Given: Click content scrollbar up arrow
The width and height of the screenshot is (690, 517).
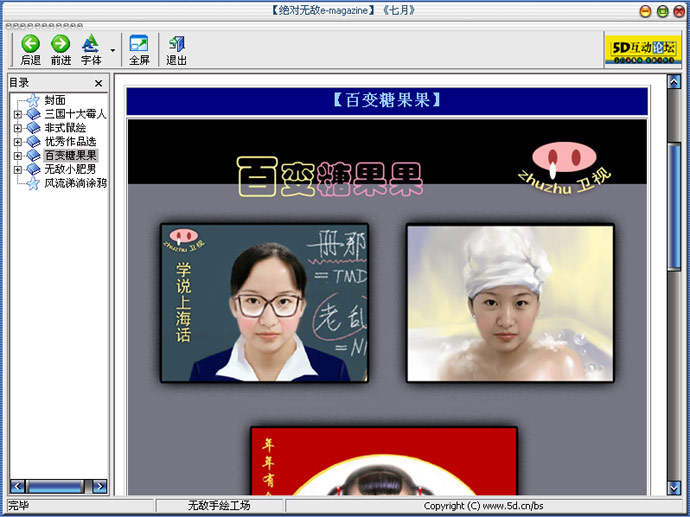Looking at the screenshot, I should (x=674, y=81).
